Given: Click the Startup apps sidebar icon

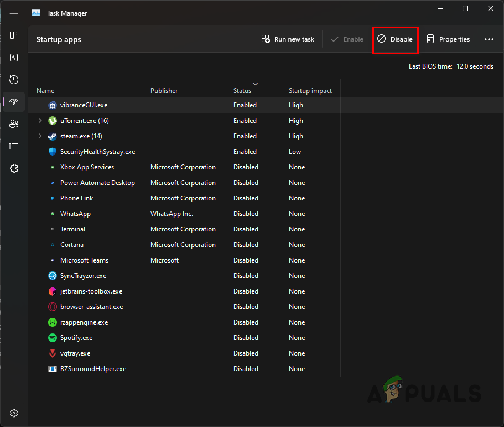Looking at the screenshot, I should click(x=13, y=101).
